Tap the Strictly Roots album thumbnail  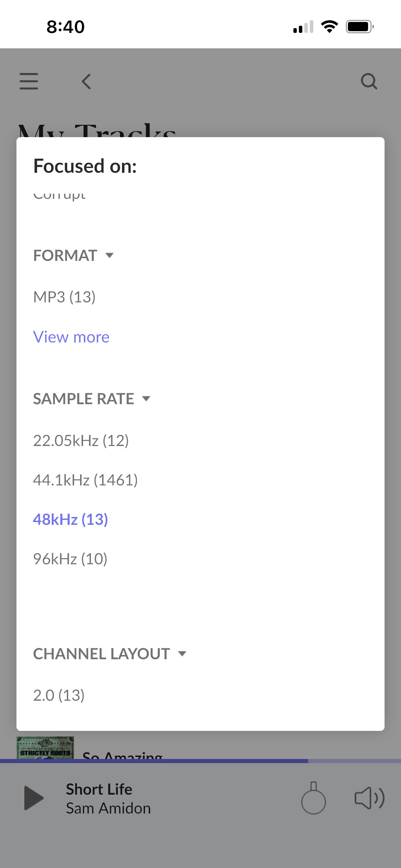[45, 747]
